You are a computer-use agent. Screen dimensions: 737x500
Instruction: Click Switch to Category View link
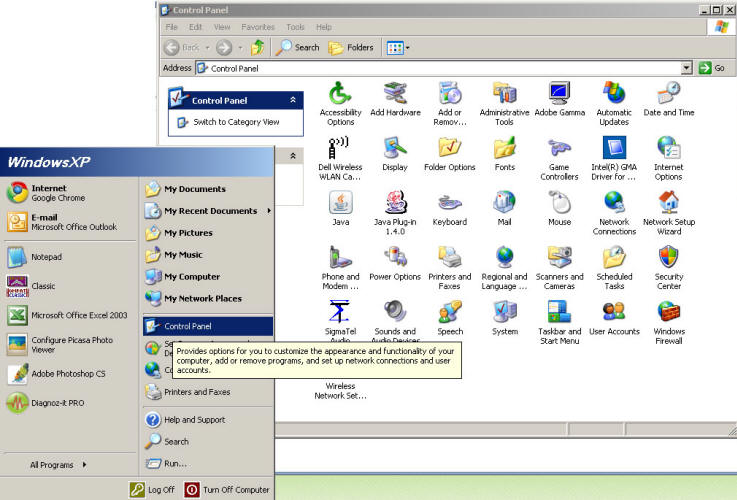[236, 122]
